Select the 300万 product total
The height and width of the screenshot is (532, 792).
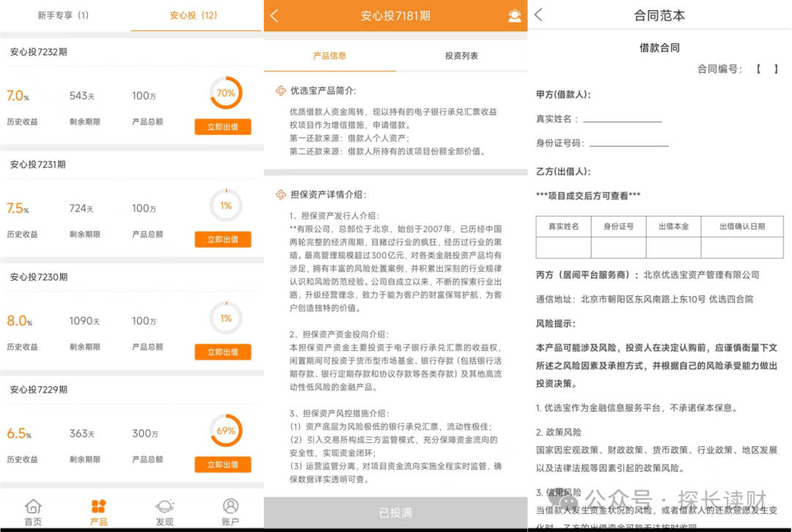tap(145, 433)
